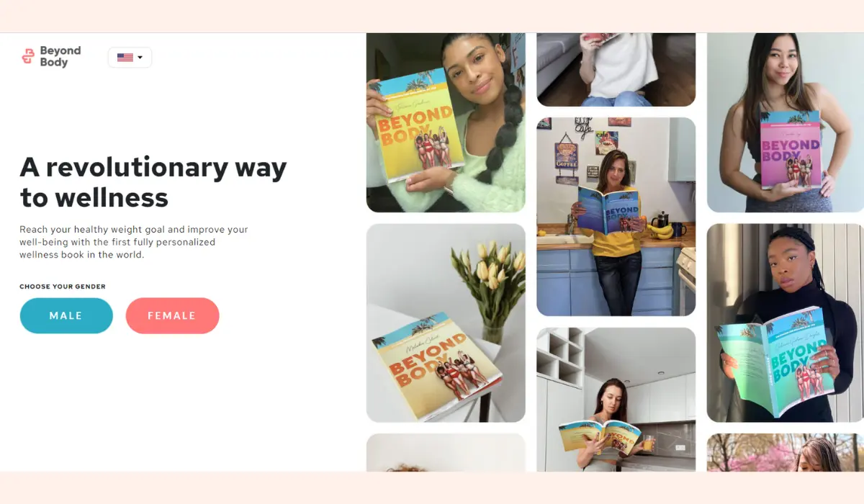Select the FEMALE gender button

(172, 315)
